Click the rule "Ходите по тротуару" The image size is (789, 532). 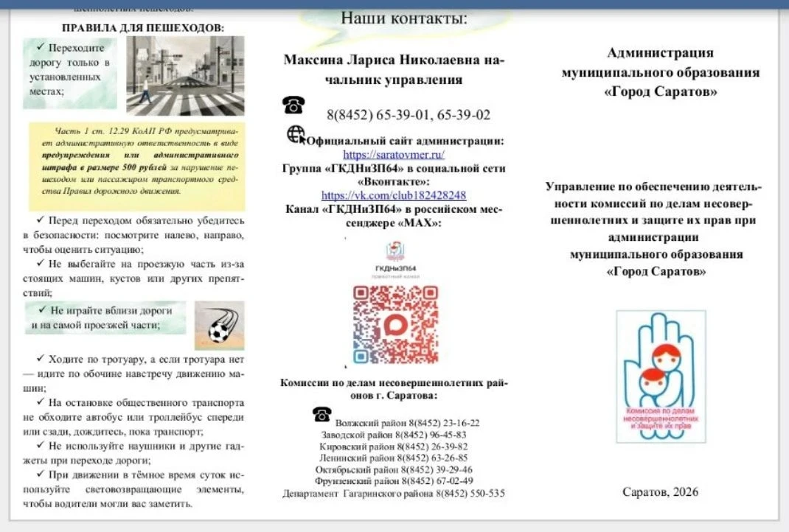tap(133, 374)
